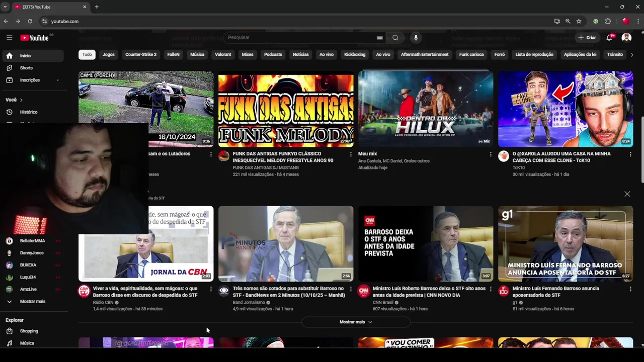Open BellatorMMA channel subscription
The height and width of the screenshot is (362, 644).
(x=33, y=241)
